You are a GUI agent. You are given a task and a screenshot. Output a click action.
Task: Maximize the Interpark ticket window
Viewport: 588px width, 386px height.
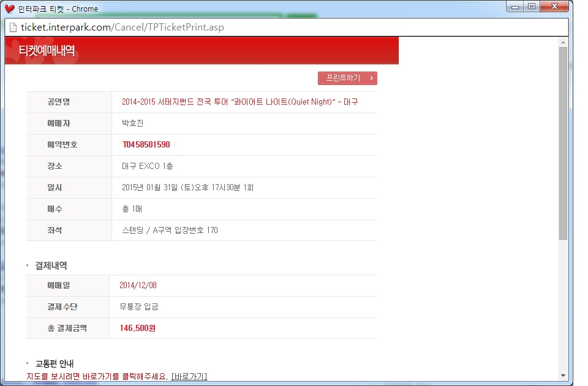(531, 7)
